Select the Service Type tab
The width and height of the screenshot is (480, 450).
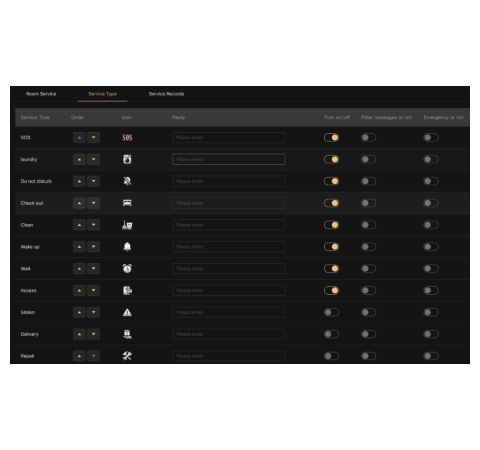click(x=103, y=94)
